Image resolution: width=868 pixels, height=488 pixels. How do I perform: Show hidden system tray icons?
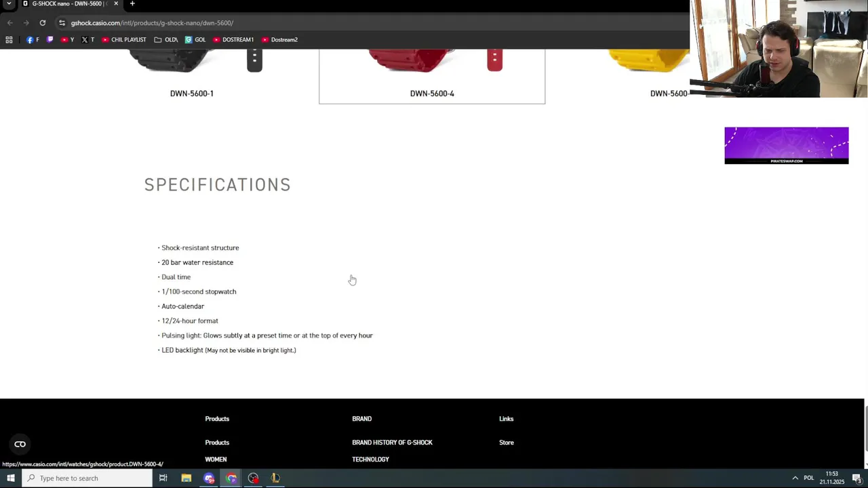point(795,478)
